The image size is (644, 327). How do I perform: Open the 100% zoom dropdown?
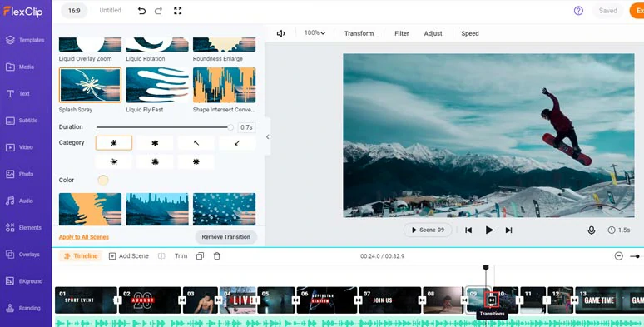(x=315, y=32)
